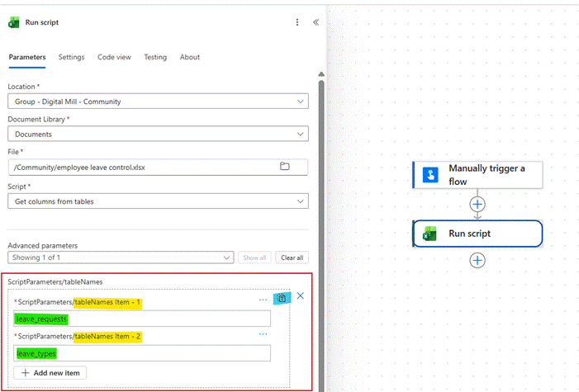Screen dimensions: 579x392
Task: Select the Manually trigger a flow node
Action: pyautogui.click(x=477, y=175)
